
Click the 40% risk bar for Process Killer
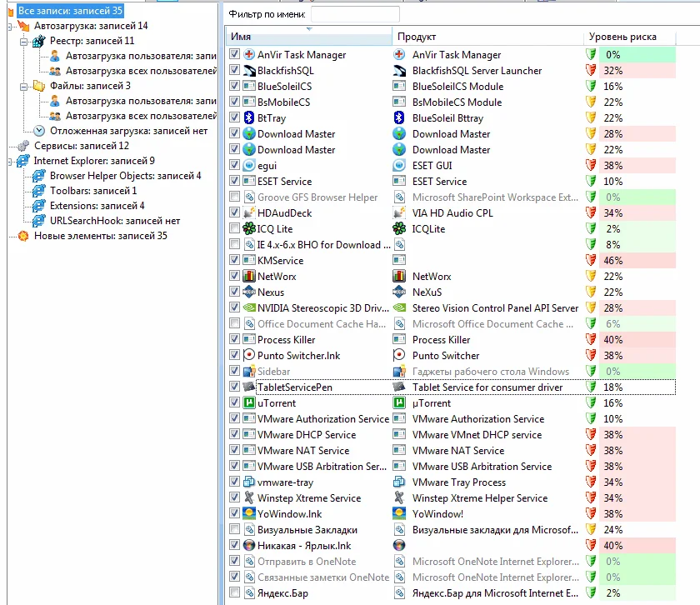[638, 339]
